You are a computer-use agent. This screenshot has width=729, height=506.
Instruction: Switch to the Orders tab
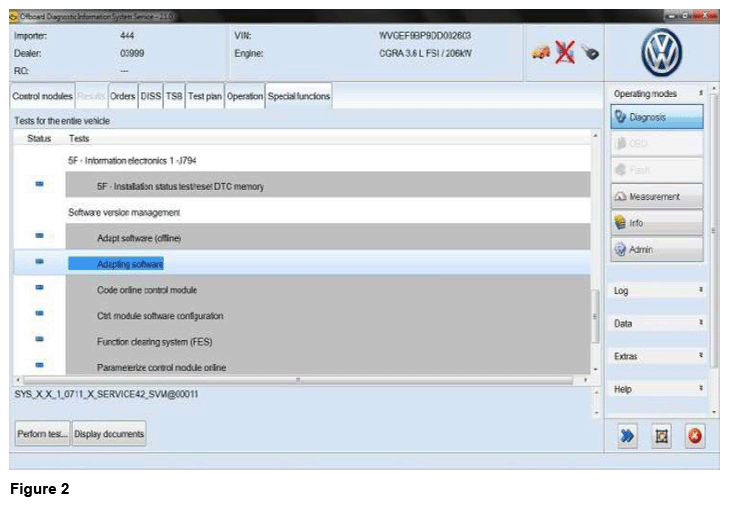pos(123,96)
